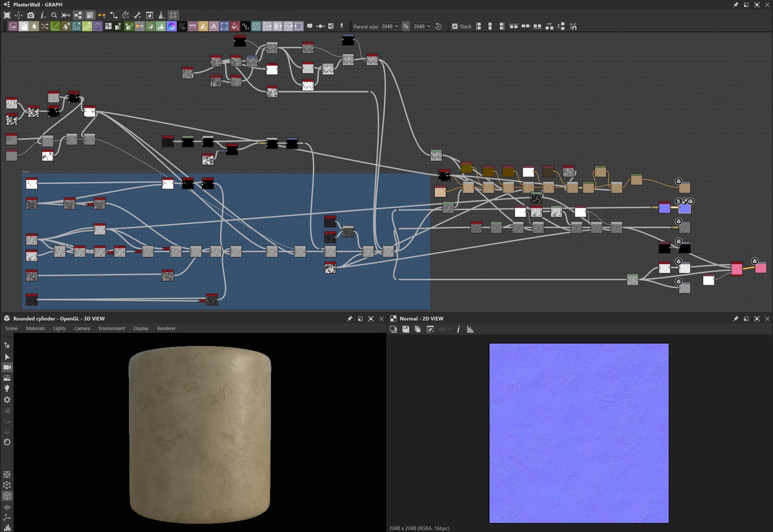Open the Parent size height dropdown
The image size is (773, 532).
pos(422,26)
